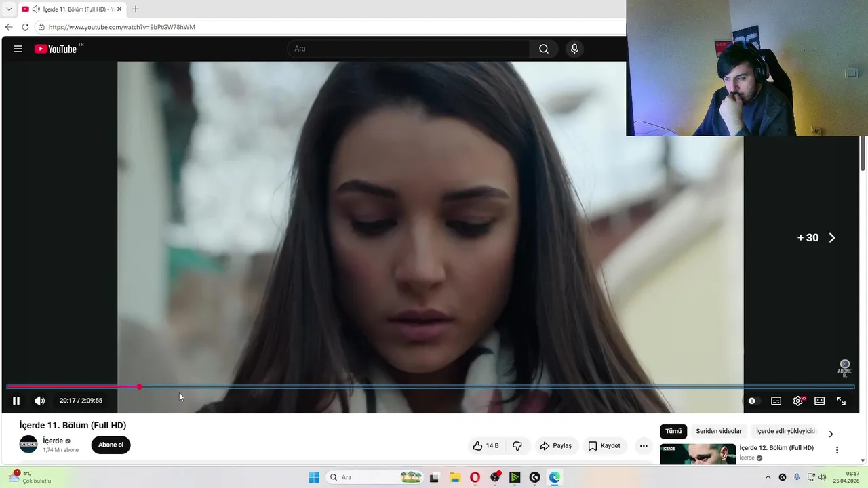This screenshot has height=488, width=868.
Task: Open more actions three-dot menu
Action: point(644,445)
